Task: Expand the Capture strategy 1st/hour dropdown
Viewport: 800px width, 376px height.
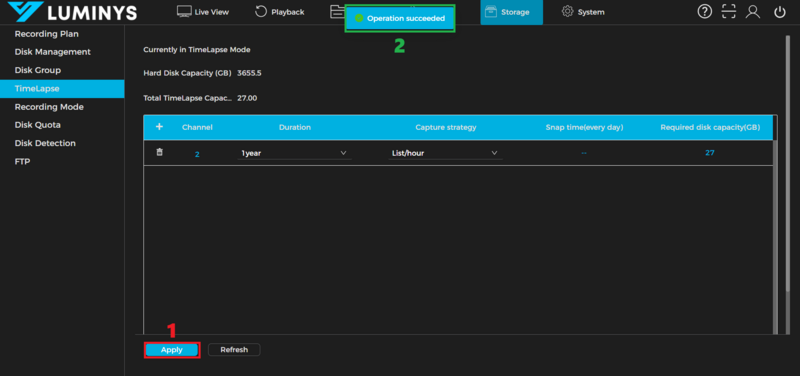Action: [445, 153]
